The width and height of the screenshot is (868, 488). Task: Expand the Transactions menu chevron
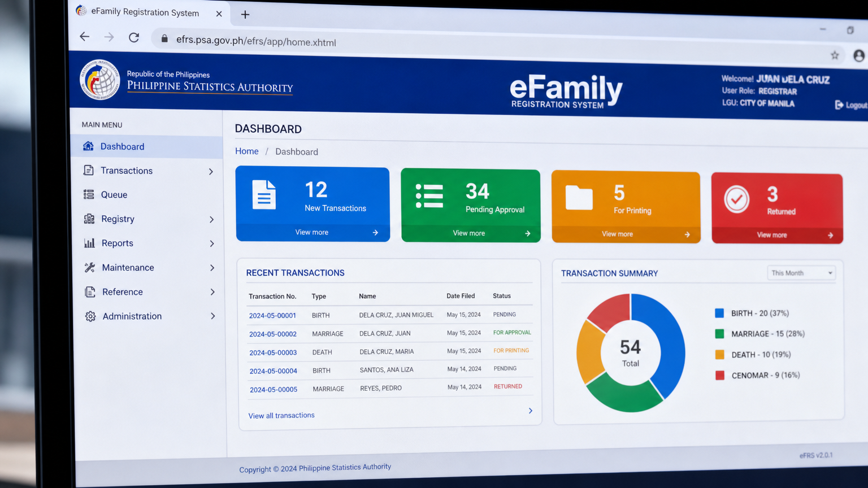click(211, 171)
